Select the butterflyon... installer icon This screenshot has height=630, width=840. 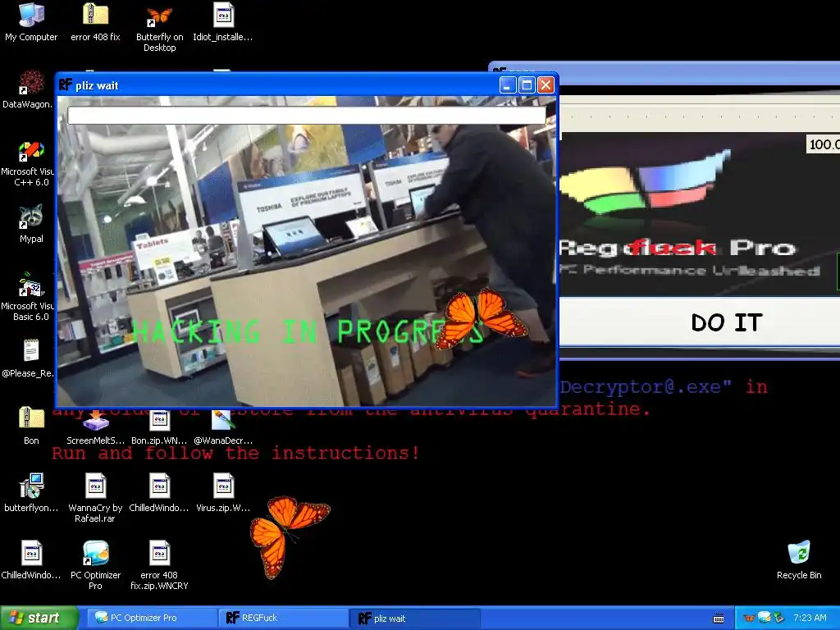(31, 493)
